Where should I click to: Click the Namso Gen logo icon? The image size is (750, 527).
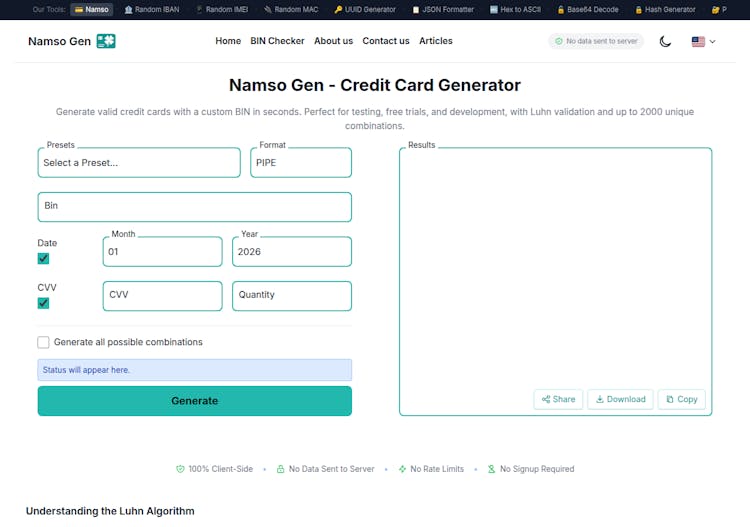click(106, 41)
